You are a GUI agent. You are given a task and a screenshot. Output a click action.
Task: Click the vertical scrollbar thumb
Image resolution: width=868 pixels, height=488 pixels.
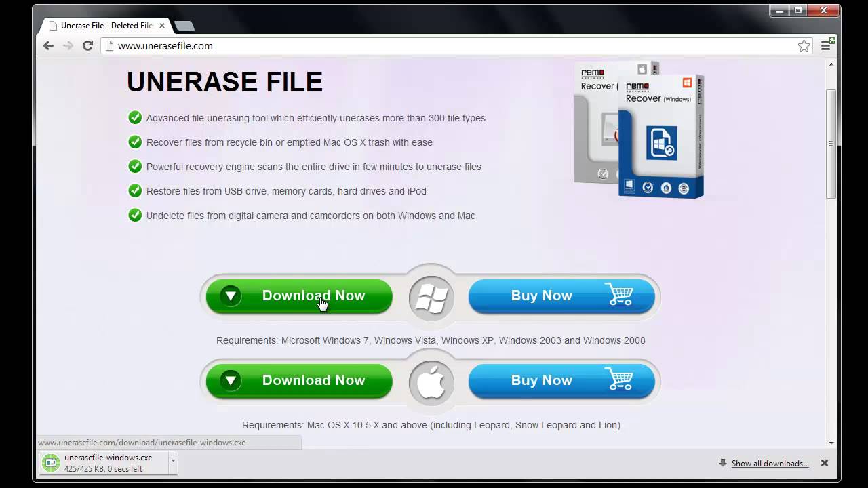tap(831, 144)
